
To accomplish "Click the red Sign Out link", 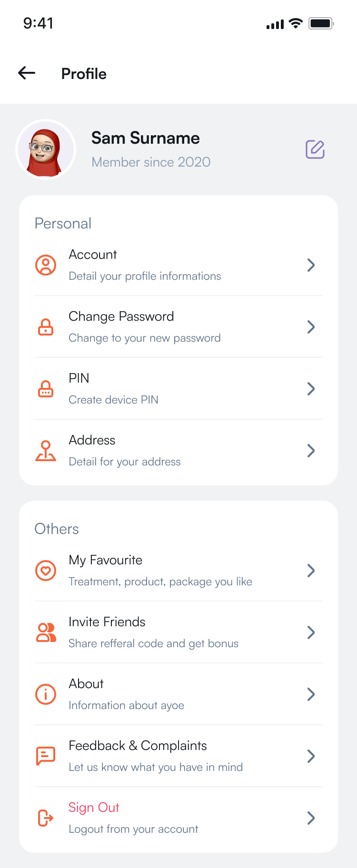I will [94, 808].
